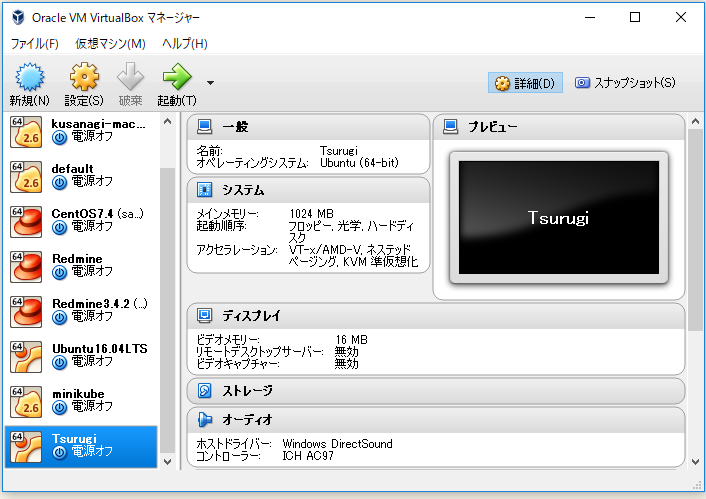Click the default VM name
The height and width of the screenshot is (499, 706).
[72, 169]
